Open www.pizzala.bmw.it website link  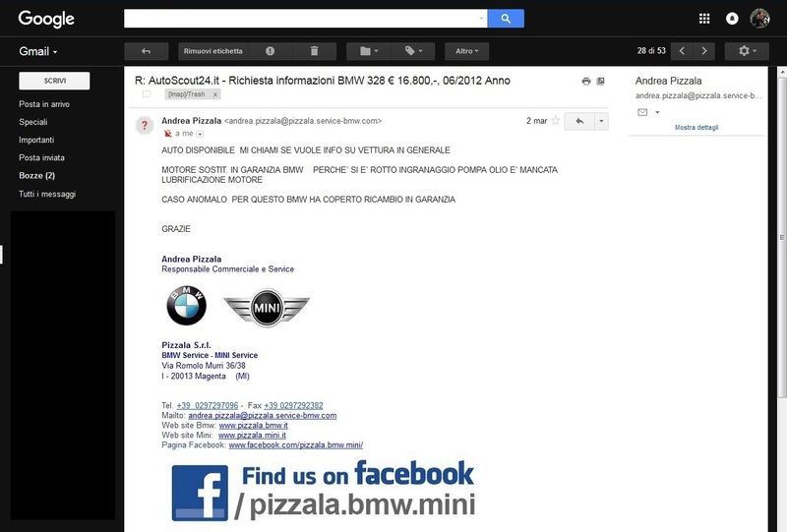pyautogui.click(x=254, y=426)
